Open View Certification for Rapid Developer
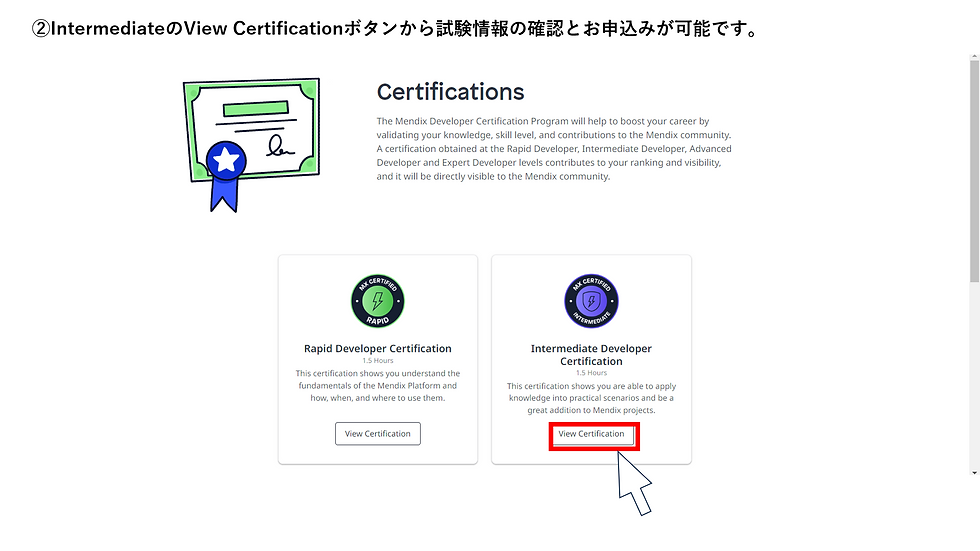This screenshot has width=980, height=551. tap(378, 434)
